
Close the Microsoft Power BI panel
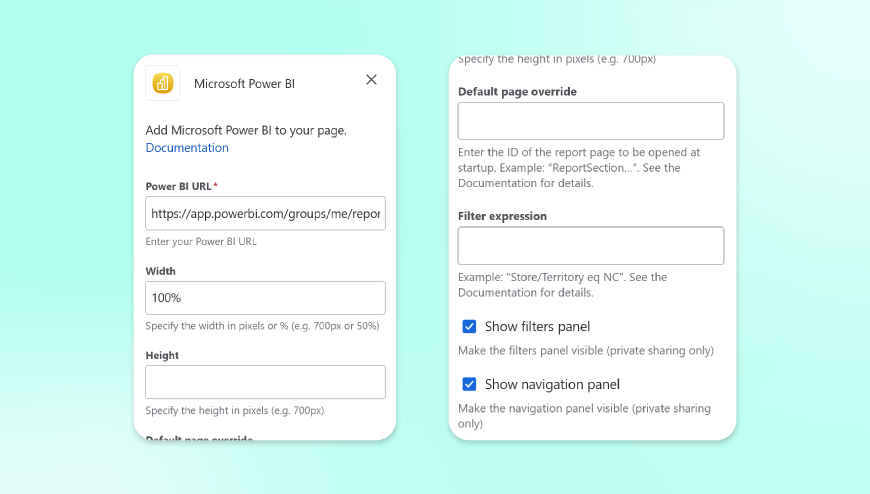tap(371, 80)
